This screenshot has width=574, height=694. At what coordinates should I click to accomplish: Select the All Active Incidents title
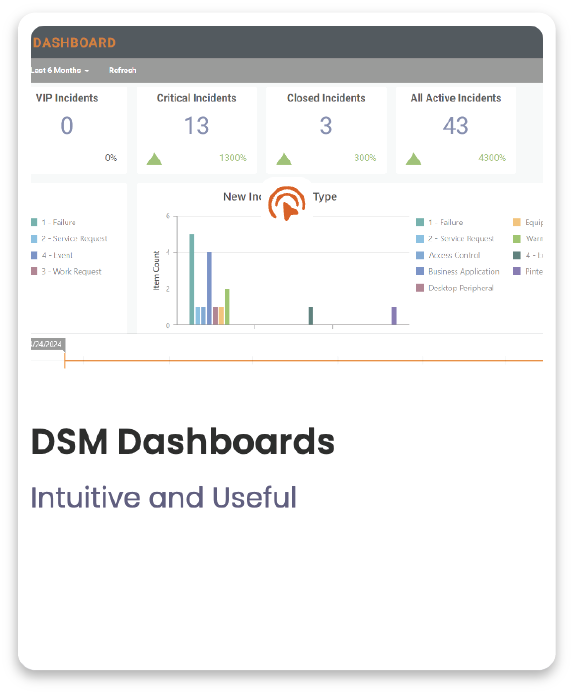pos(456,98)
